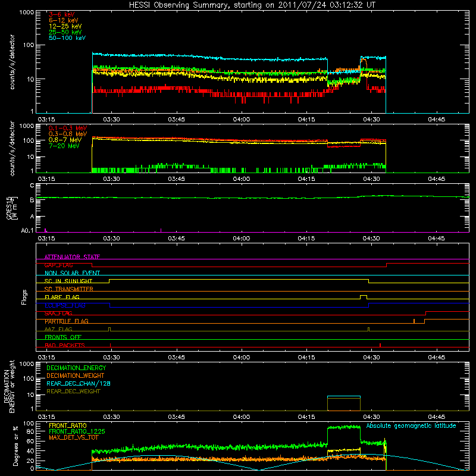This screenshot has height=476, width=476.
Task: Click the ECLIPSE_FLAG label
Action: pyautogui.click(x=65, y=305)
